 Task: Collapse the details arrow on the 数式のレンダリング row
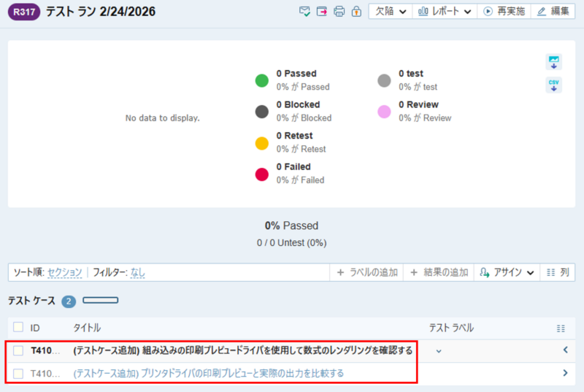[x=565, y=350]
